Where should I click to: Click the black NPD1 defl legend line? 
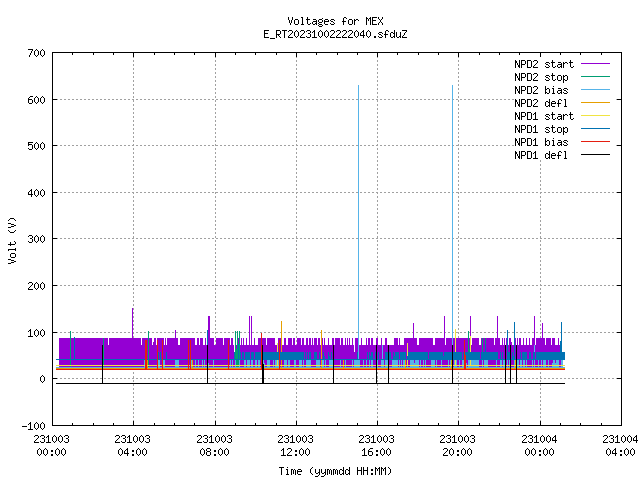[x=595, y=155]
